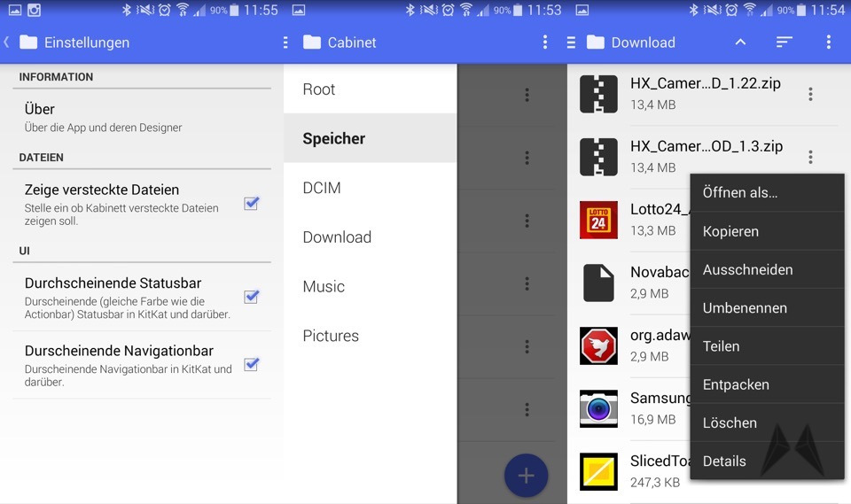The width and height of the screenshot is (851, 504).
Task: Click the org.adaway app icon
Action: pos(598,345)
